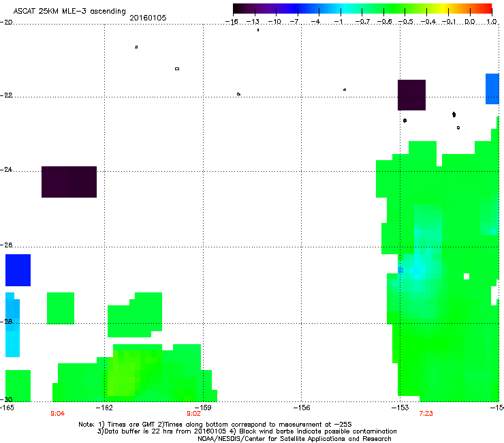Viewport: 504px width, 443px height.
Task: Click the dark blue square near -26 latitude
Action: click(18, 270)
